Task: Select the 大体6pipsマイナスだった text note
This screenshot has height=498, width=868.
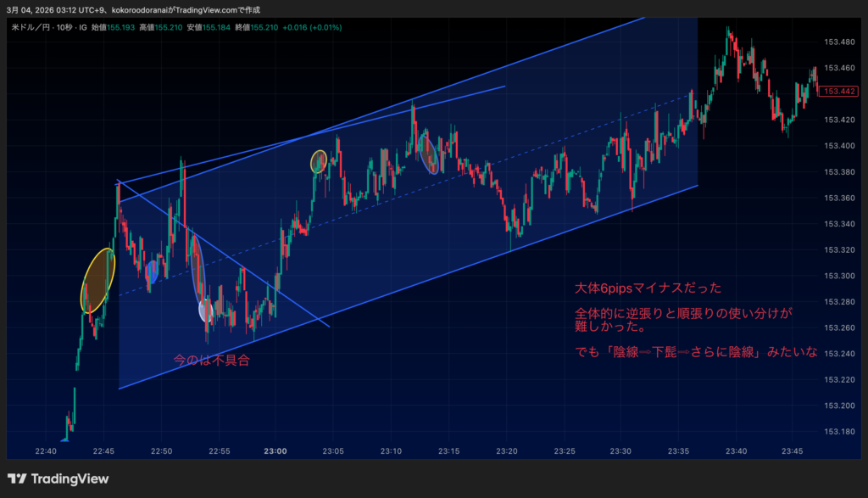Action: (649, 288)
